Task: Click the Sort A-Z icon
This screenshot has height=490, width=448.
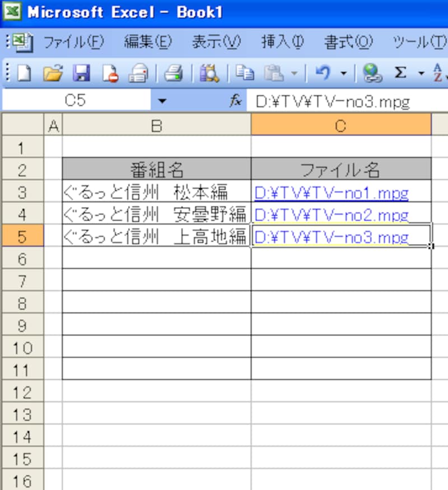Action: [x=439, y=72]
